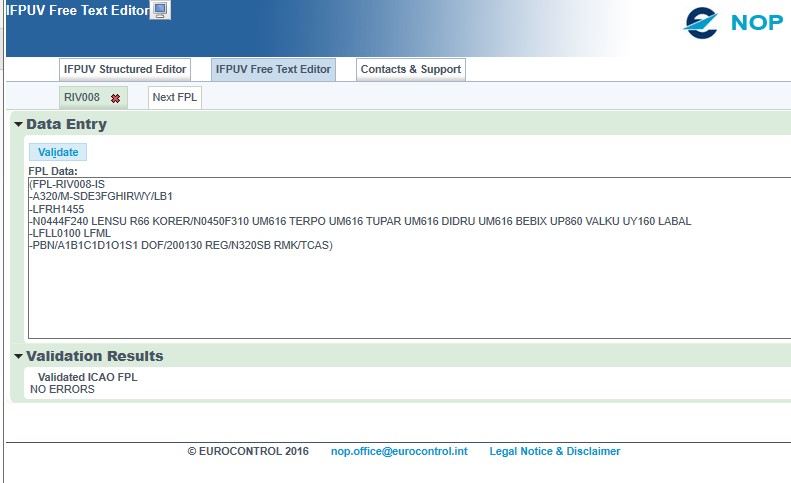Click the -LFRH1455 departure line

pos(56,209)
